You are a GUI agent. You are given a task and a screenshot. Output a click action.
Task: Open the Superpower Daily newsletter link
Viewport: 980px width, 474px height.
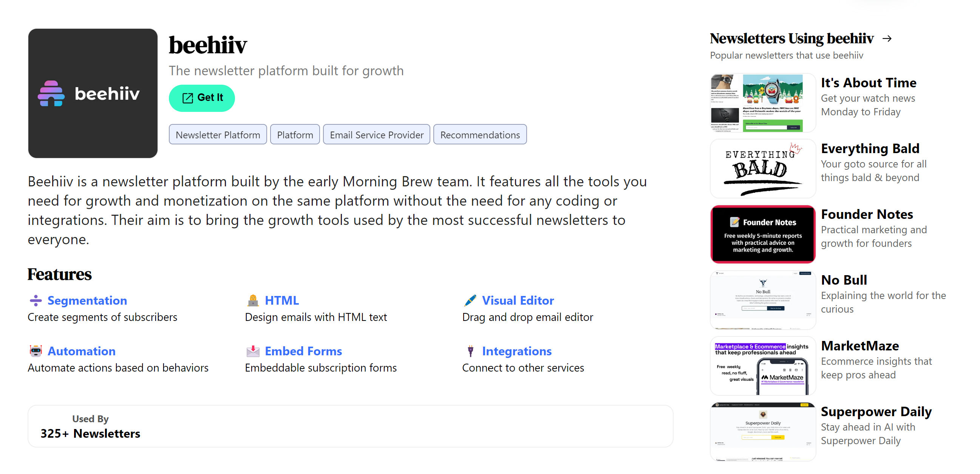pos(876,412)
